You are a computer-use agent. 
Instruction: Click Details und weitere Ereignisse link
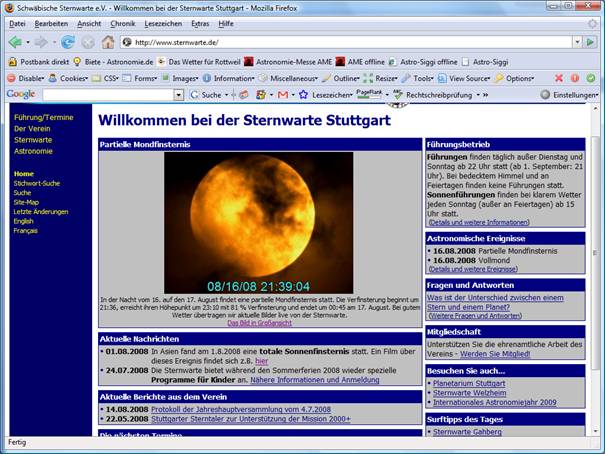tap(473, 269)
